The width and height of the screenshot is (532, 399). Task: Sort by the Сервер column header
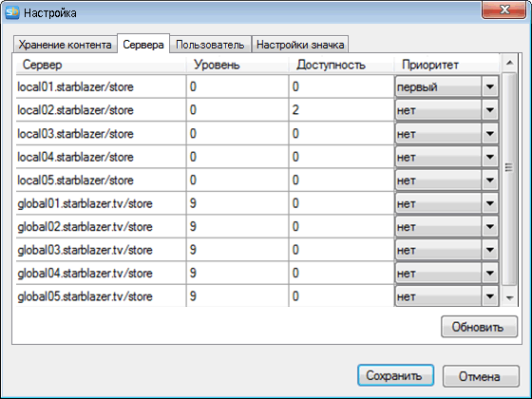[x=101, y=65]
